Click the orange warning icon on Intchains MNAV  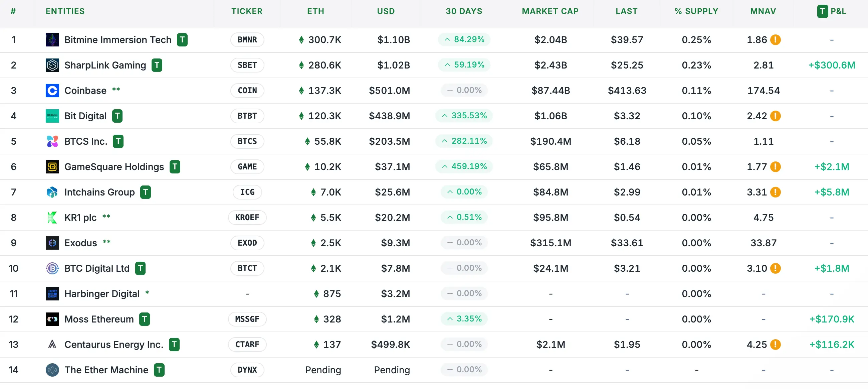pyautogui.click(x=775, y=192)
